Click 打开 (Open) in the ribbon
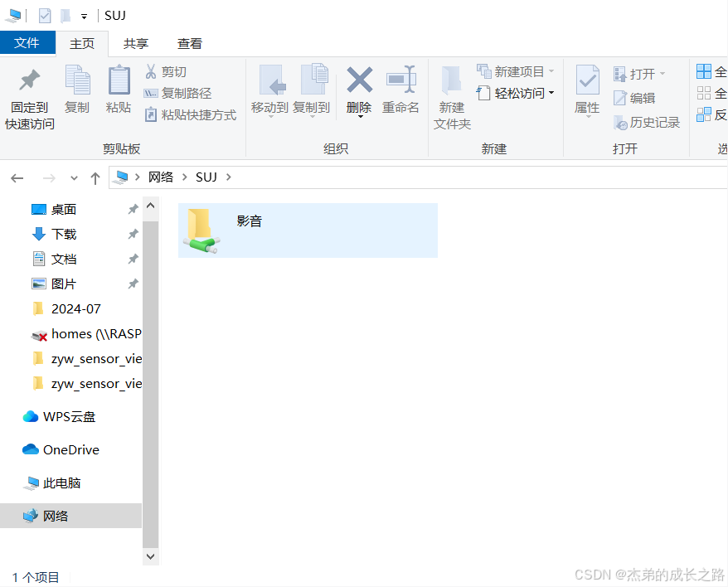Screen dimensions: 728x587 click(639, 74)
